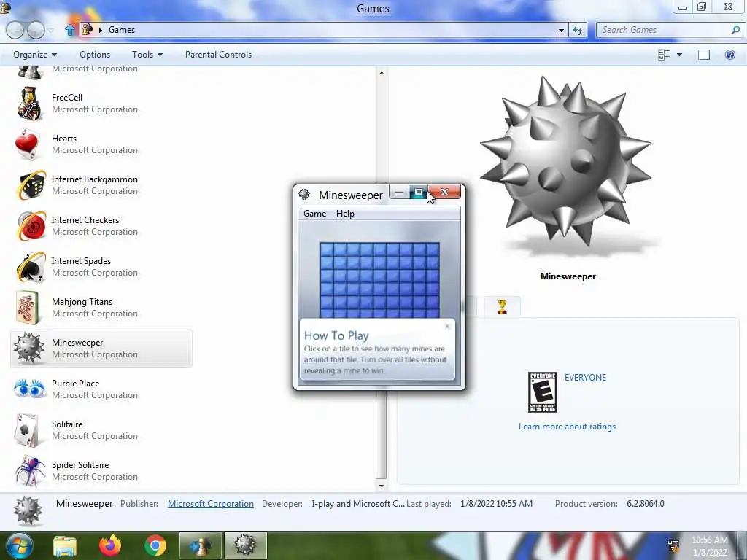Select the Spider Solitaire list entry text
Viewport: 747px width, 560px height.
pyautogui.click(x=80, y=465)
